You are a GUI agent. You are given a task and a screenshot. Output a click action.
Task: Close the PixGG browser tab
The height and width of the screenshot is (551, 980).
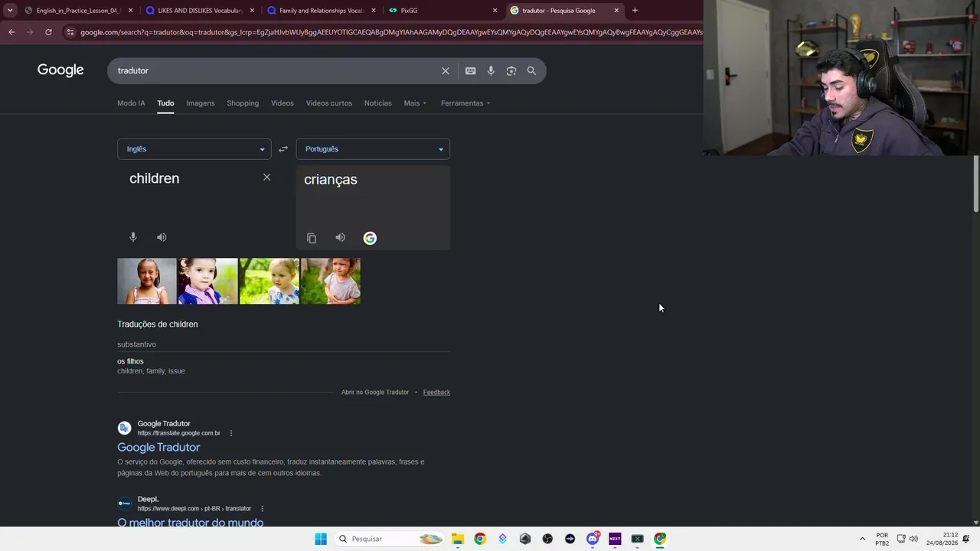coord(495,11)
